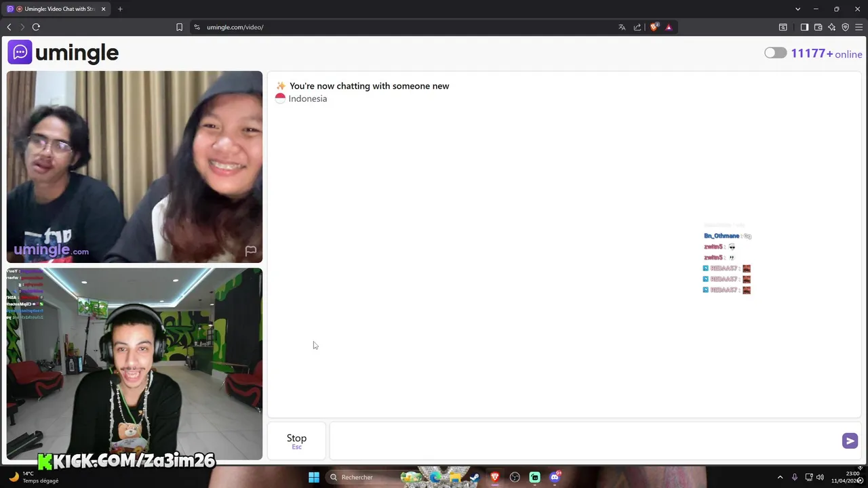Viewport: 868px width, 488px height.
Task: Open Brave browser taskbar icon
Action: [495, 477]
